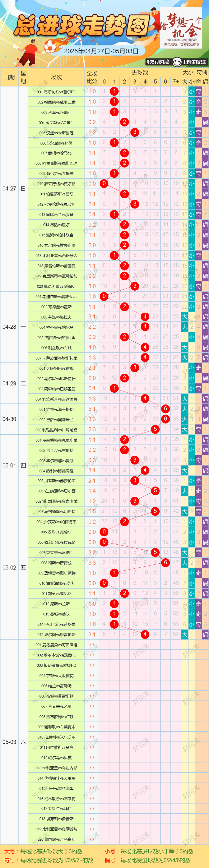Select match 006 佐加顿斯vs切尔西

point(57,491)
